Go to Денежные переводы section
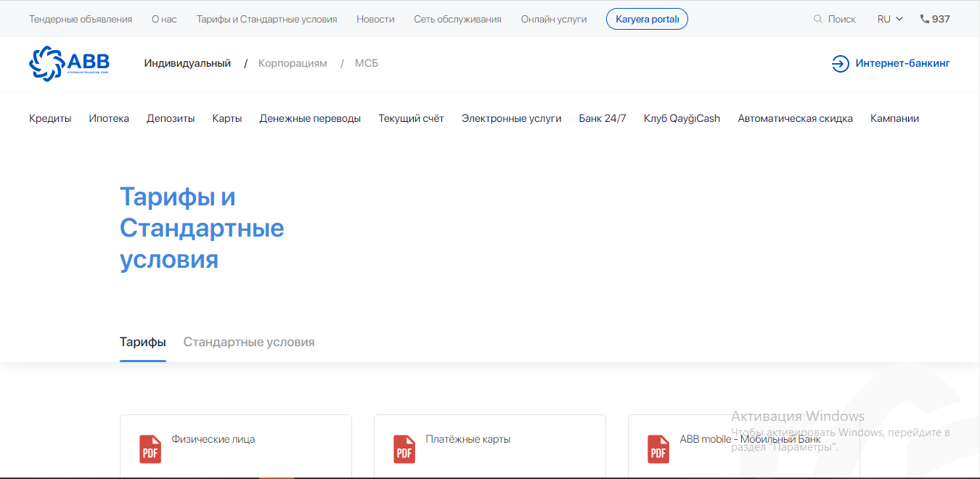This screenshot has height=479, width=980. [x=310, y=118]
